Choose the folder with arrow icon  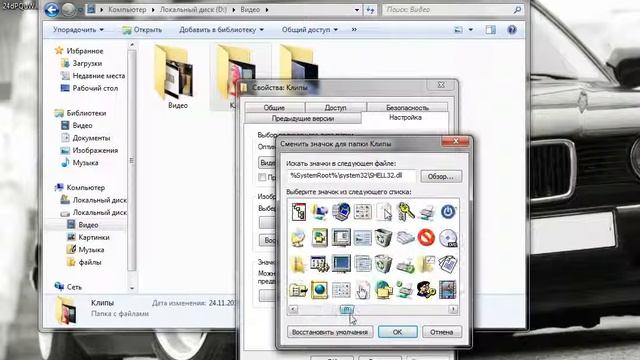(298, 290)
